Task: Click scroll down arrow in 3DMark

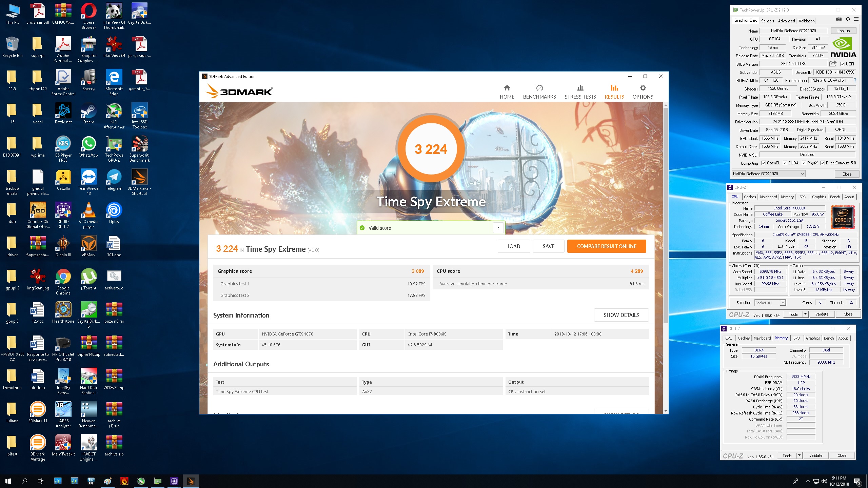Action: 666,411
